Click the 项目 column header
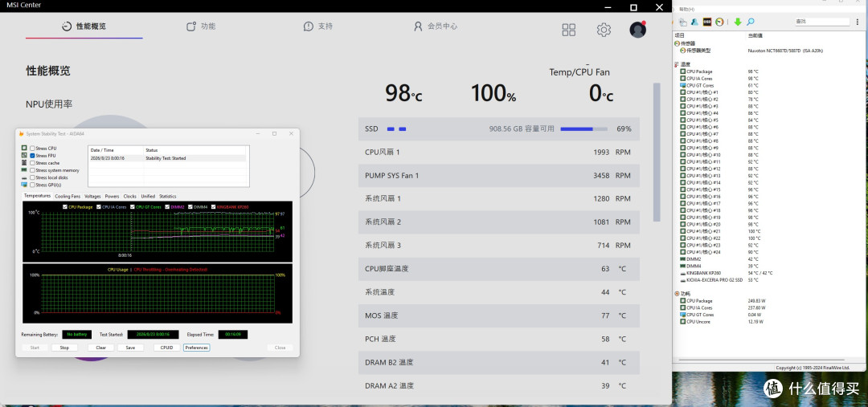 click(x=680, y=35)
